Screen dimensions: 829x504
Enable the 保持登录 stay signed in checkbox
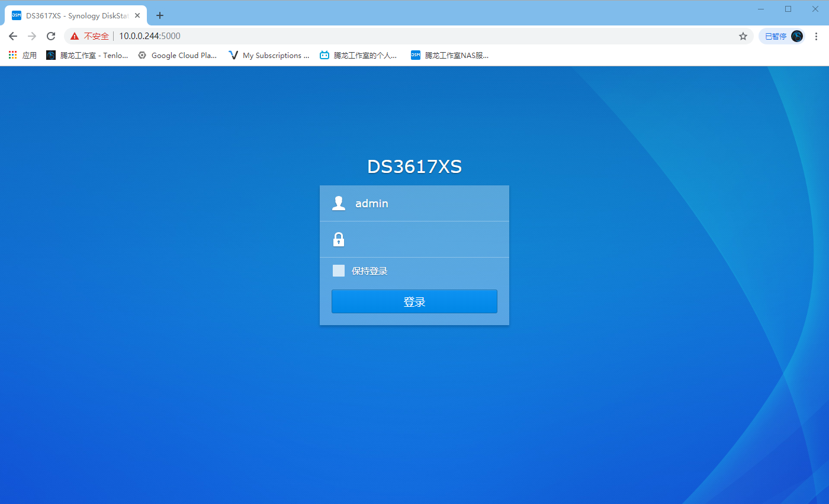pyautogui.click(x=339, y=271)
